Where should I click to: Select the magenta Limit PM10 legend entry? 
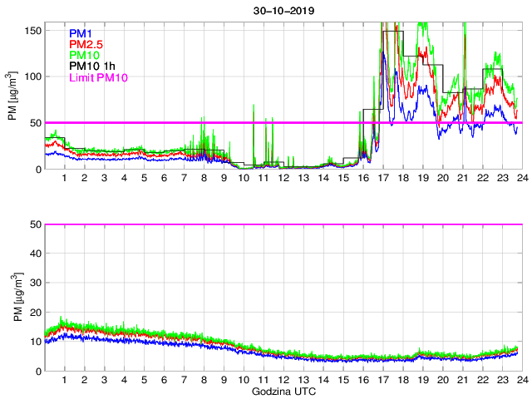click(99, 77)
